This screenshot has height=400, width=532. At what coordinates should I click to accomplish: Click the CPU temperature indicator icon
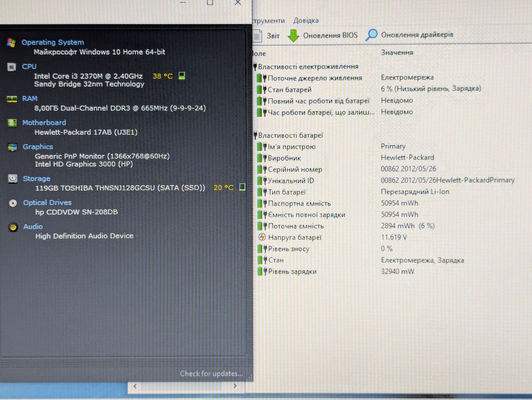[x=182, y=76]
